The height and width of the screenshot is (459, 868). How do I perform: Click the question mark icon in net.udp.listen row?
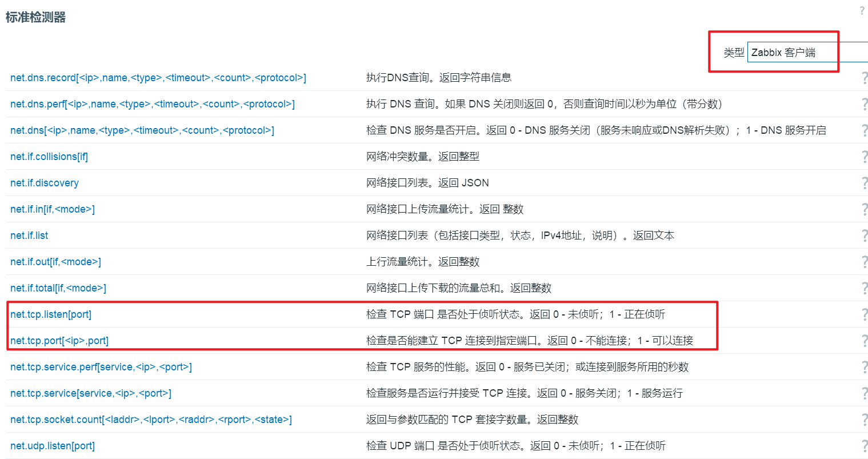coord(864,446)
